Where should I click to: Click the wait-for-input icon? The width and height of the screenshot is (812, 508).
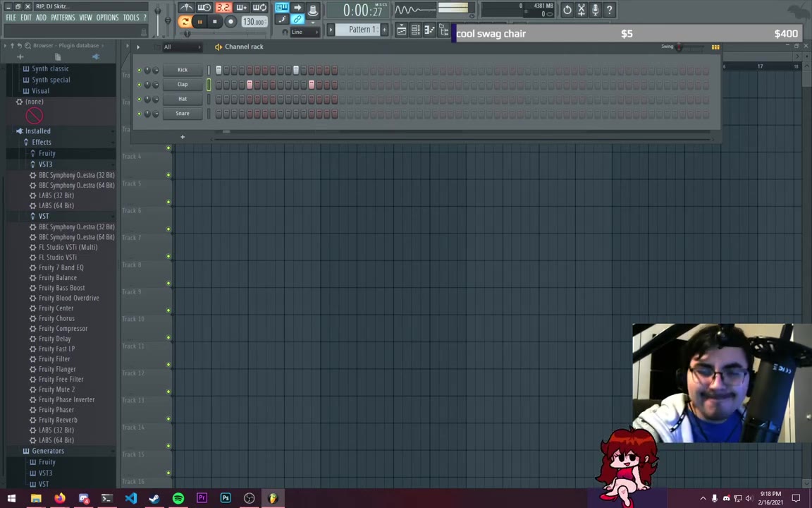click(204, 8)
